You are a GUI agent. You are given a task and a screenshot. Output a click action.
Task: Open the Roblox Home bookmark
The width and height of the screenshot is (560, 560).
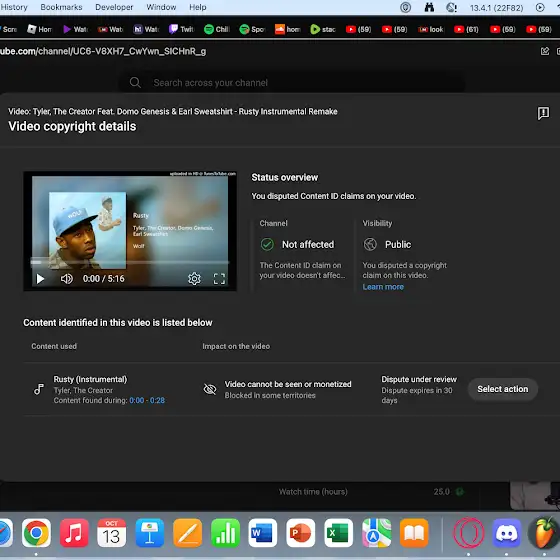tap(39, 29)
